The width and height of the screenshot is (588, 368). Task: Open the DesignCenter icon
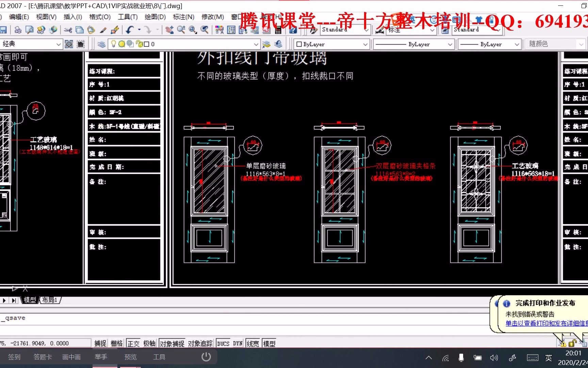click(x=231, y=30)
